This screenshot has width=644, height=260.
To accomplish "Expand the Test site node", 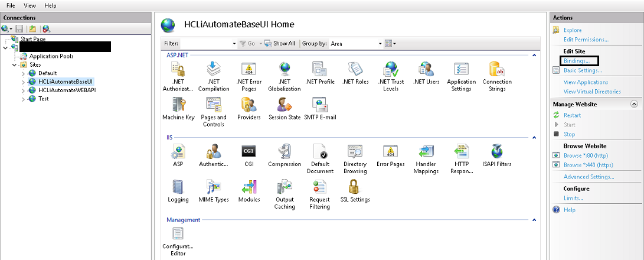I will tap(24, 99).
